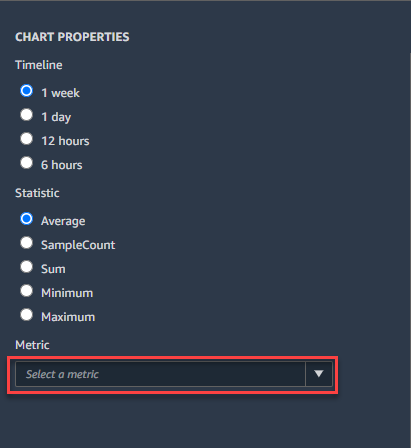Click the Metric field label
Image resolution: width=411 pixels, height=448 pixels.
click(x=32, y=345)
